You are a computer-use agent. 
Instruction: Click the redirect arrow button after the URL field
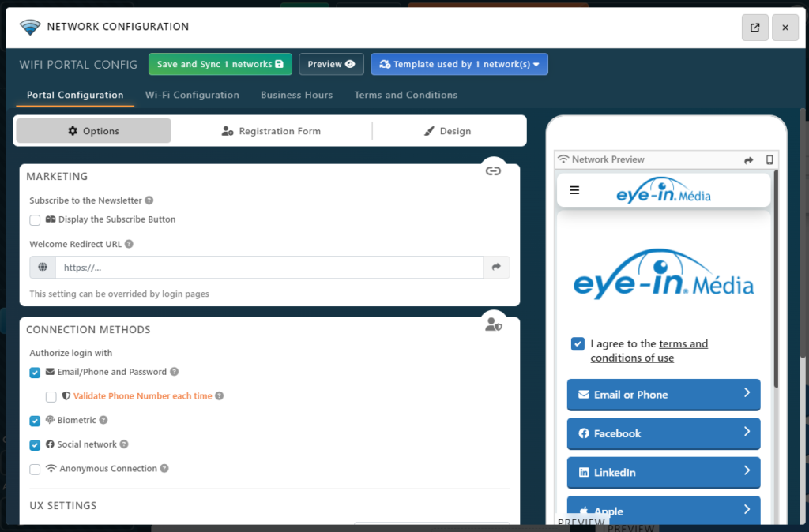pos(496,267)
